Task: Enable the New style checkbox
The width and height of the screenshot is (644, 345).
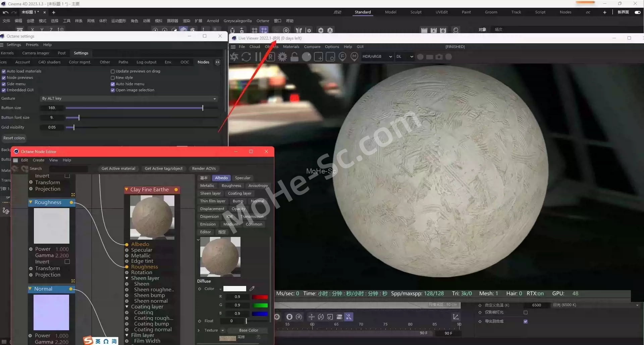Action: 113,78
